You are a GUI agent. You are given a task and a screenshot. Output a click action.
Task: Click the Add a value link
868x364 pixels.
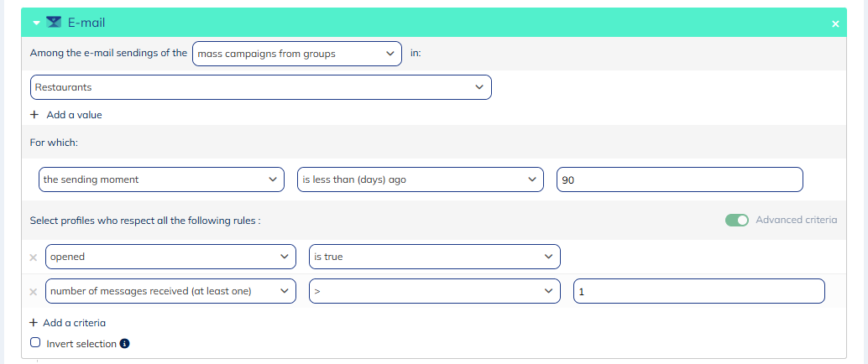[74, 115]
